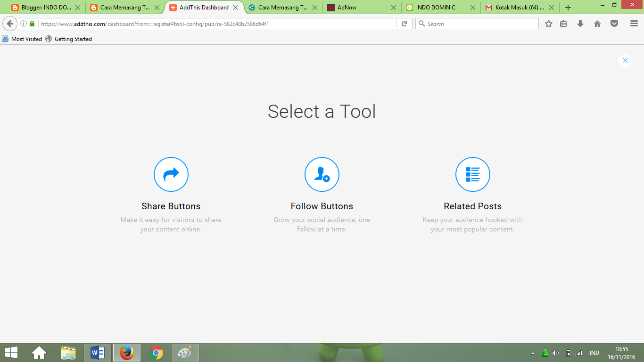Image resolution: width=644 pixels, height=362 pixels.
Task: Select the Share Buttons heading
Action: click(x=171, y=206)
